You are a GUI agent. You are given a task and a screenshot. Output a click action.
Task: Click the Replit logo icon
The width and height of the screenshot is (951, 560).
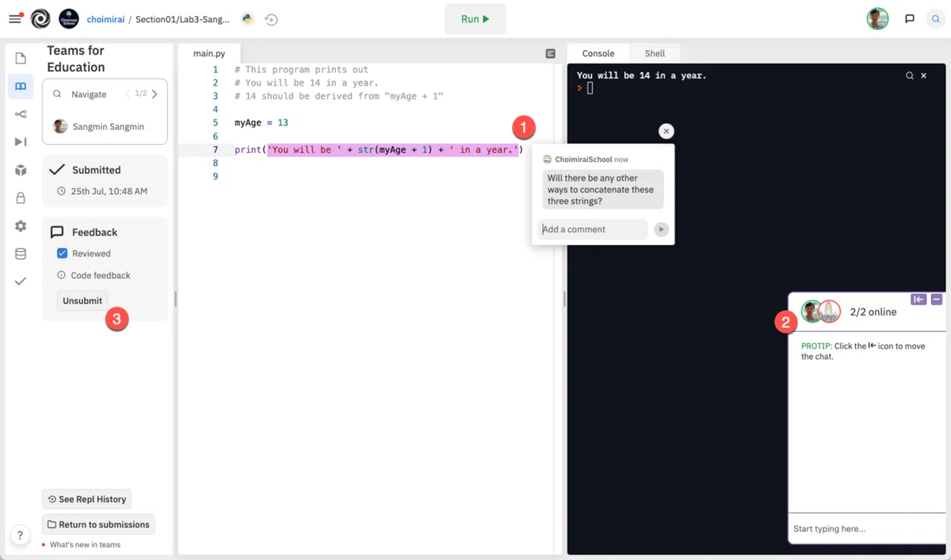click(40, 18)
